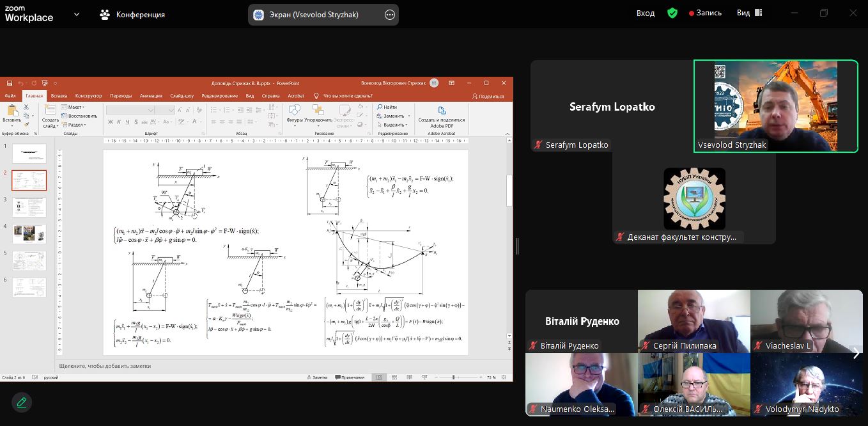Click 'Щелкните, чтобы добавить заметки' notes area
Screen dimensions: 868x426
(105, 366)
